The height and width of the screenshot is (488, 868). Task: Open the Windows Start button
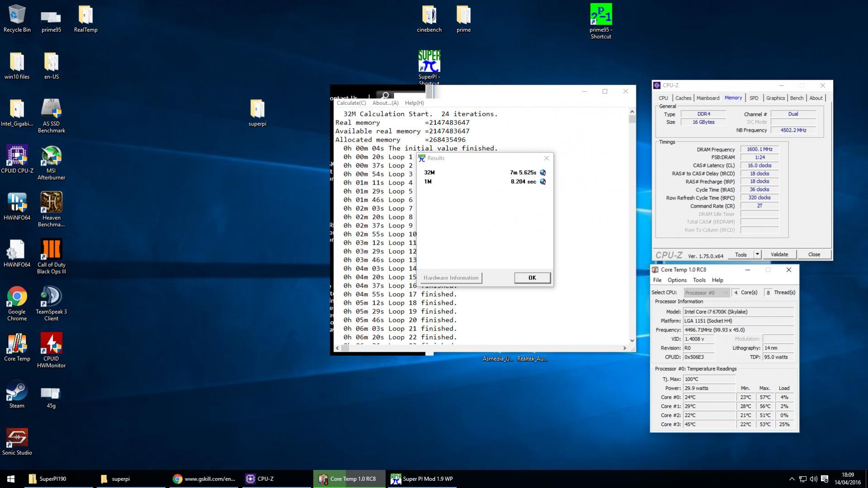[11, 479]
